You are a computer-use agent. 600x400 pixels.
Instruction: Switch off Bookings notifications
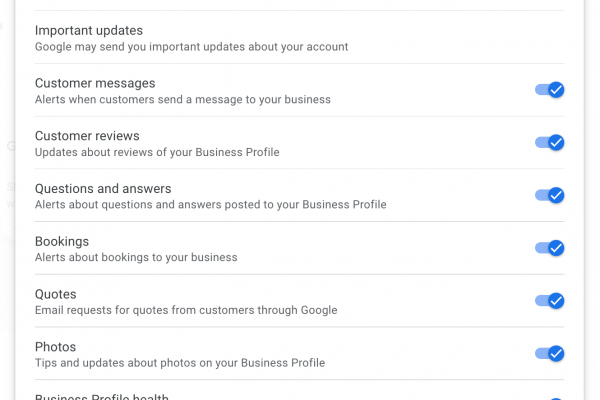tap(550, 248)
